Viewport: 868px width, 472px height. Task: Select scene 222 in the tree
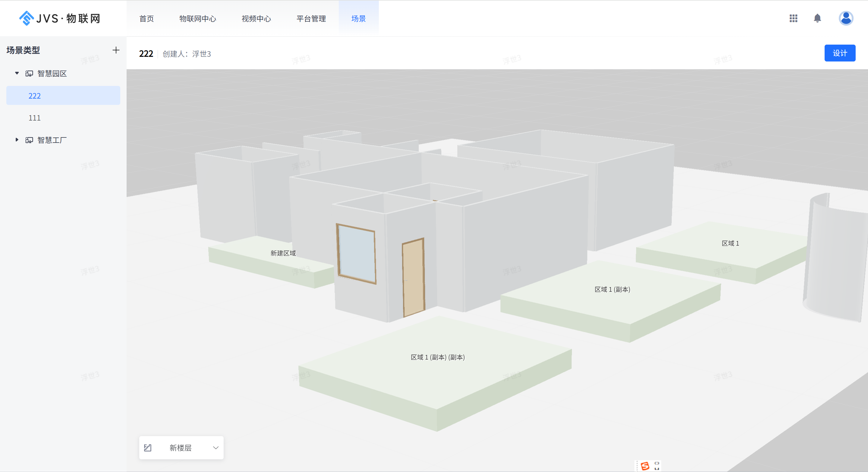pyautogui.click(x=35, y=96)
